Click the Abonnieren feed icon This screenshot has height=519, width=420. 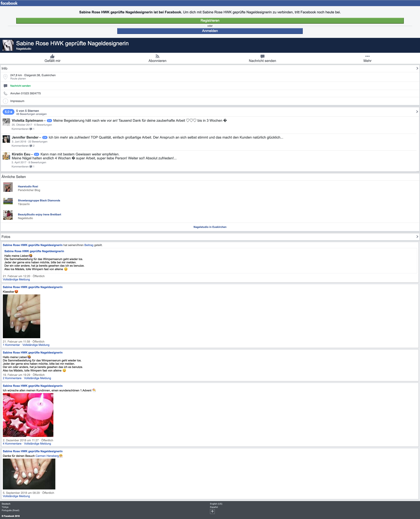pyautogui.click(x=157, y=56)
